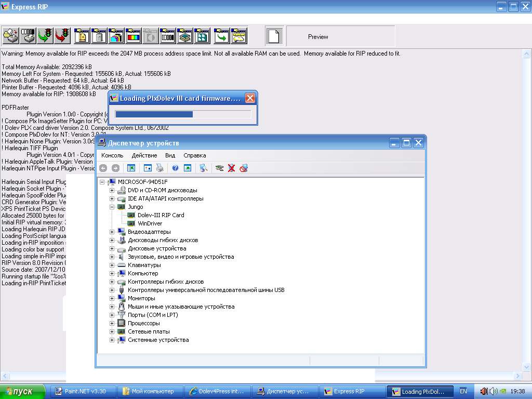Click the Express RIP horizontal scroll left arrow
Image resolution: width=532 pixels, height=399 pixels.
pyautogui.click(x=4, y=376)
